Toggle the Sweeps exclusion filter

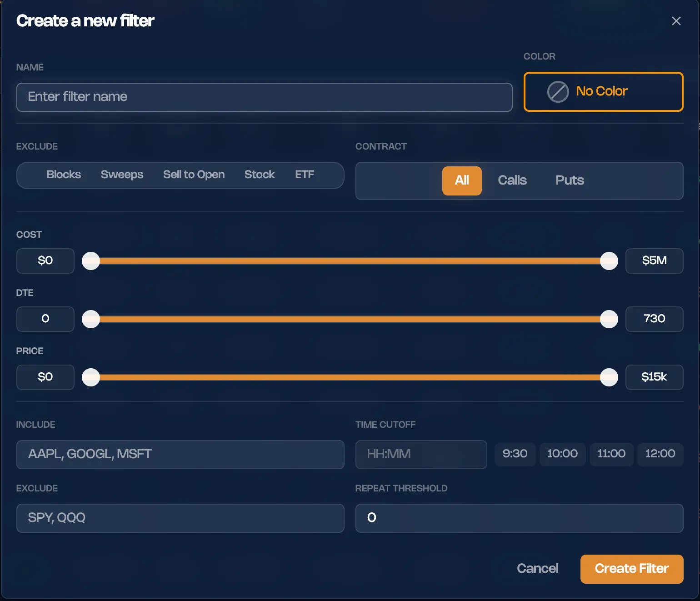[x=122, y=175]
